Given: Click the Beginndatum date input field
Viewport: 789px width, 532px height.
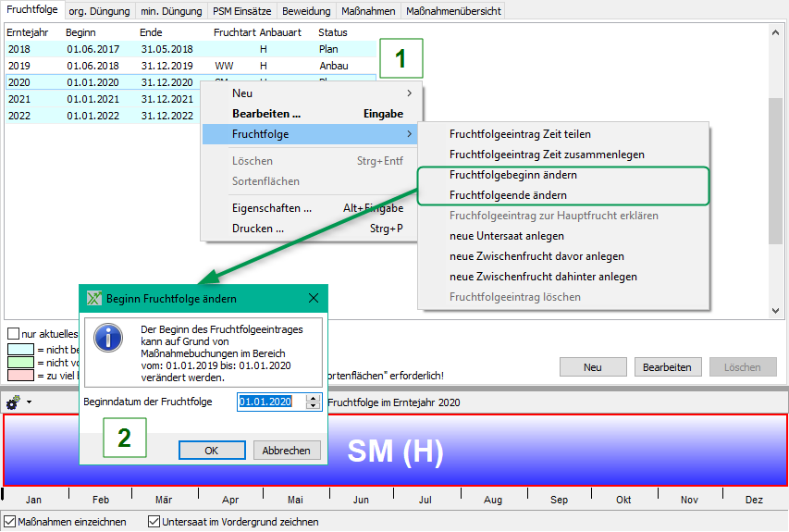Looking at the screenshot, I should (269, 402).
